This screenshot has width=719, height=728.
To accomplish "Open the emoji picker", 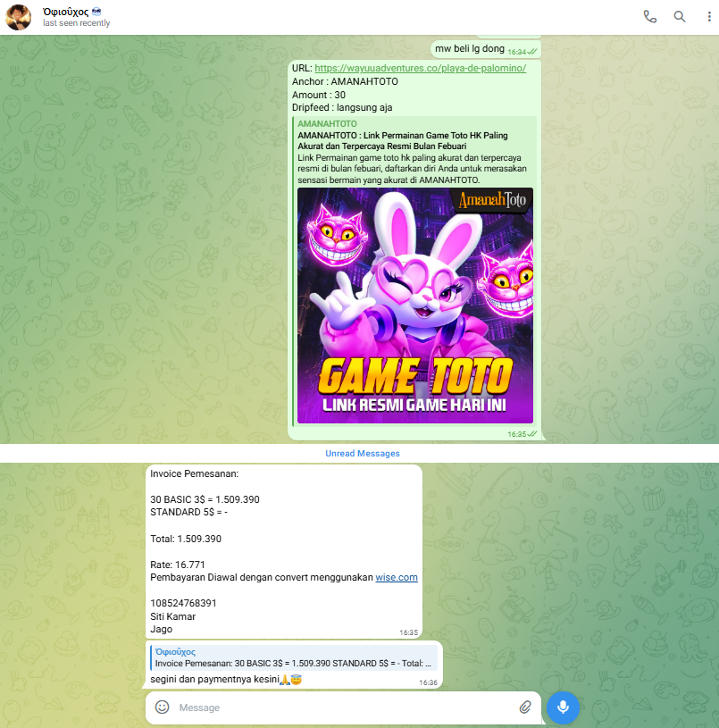I will pos(163,707).
